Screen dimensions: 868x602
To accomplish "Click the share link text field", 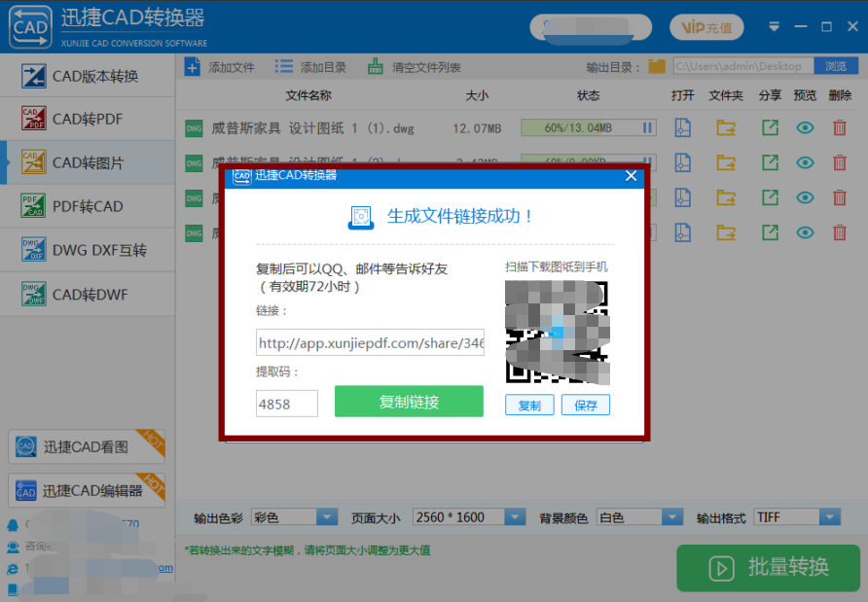I will tap(370, 342).
